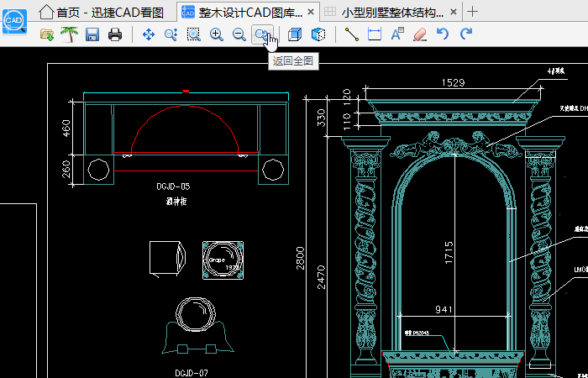The height and width of the screenshot is (378, 588).
Task: Switch to the 2D wireframe cube view
Action: coord(295,34)
